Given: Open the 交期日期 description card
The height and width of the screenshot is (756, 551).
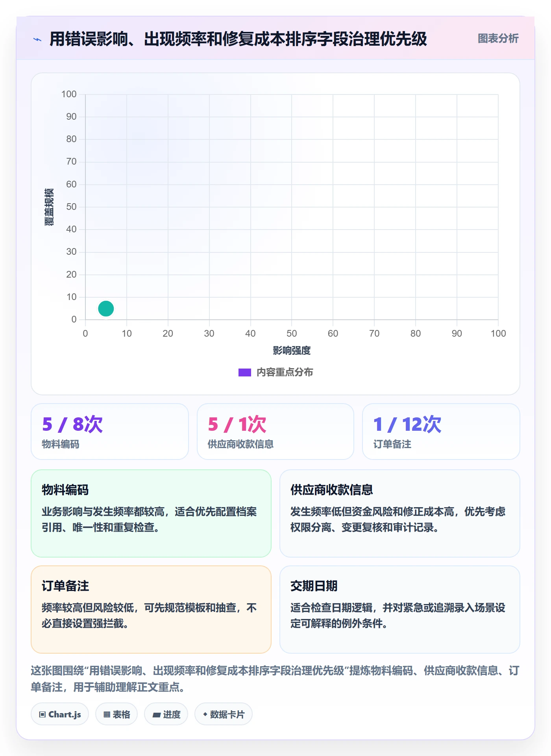Looking at the screenshot, I should click(400, 610).
